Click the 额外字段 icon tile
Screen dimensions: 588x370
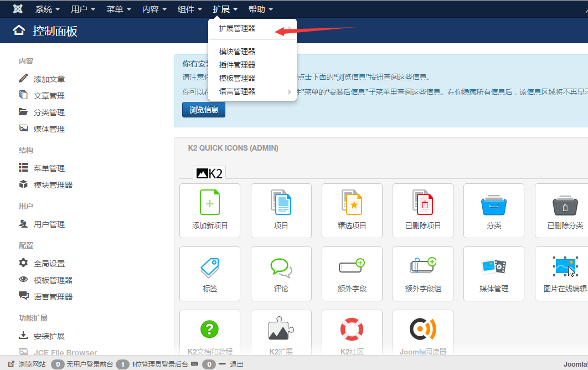[x=352, y=273]
